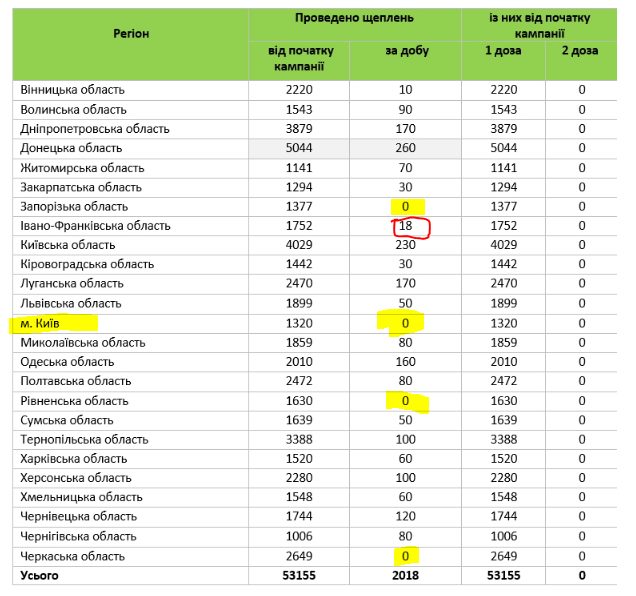Select the "за добу" column subheader

point(406,51)
